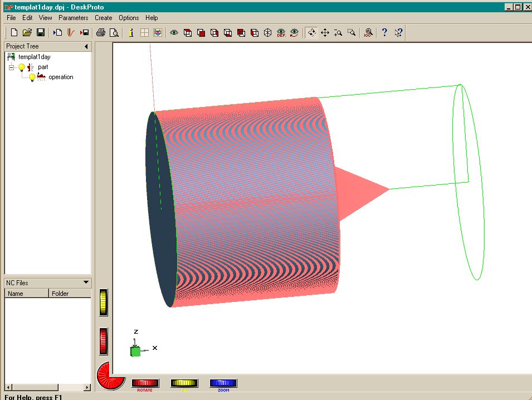
Task: Click the Open project folder icon
Action: 27,33
